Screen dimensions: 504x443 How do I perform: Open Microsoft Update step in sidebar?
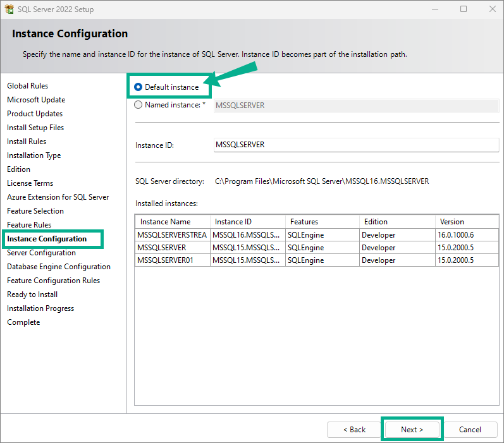36,100
